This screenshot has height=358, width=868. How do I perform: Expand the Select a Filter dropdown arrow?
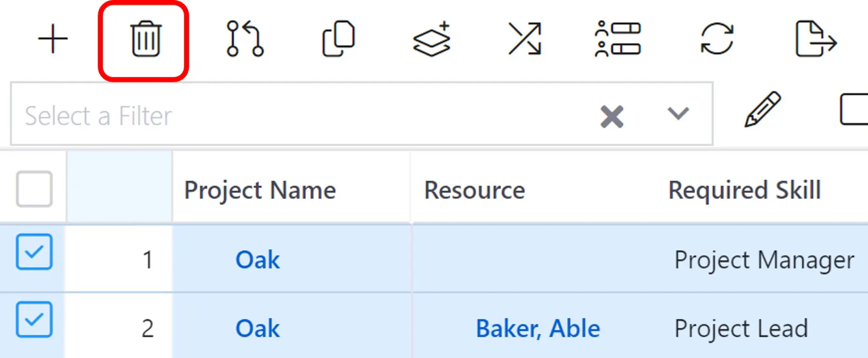pyautogui.click(x=678, y=113)
